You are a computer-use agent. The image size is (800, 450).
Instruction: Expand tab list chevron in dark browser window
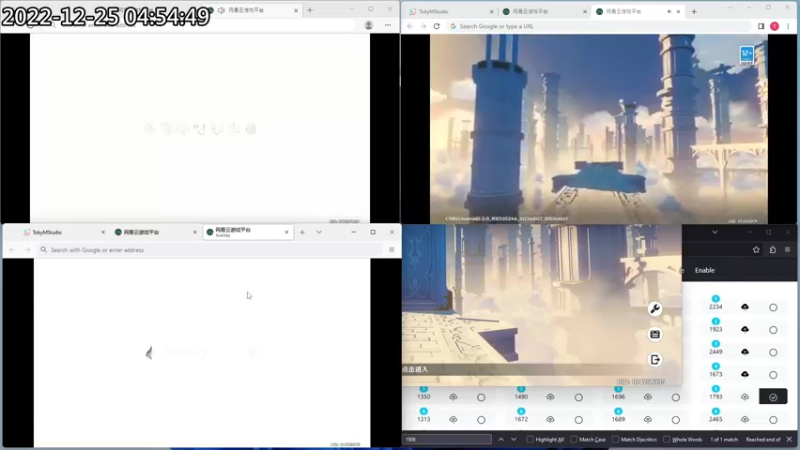(x=715, y=232)
